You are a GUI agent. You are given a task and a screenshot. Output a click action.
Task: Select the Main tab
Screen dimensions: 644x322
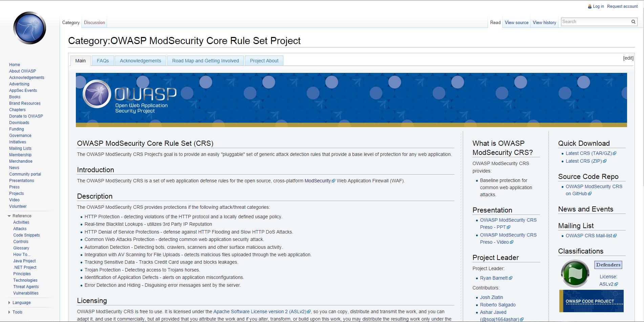[x=81, y=61]
